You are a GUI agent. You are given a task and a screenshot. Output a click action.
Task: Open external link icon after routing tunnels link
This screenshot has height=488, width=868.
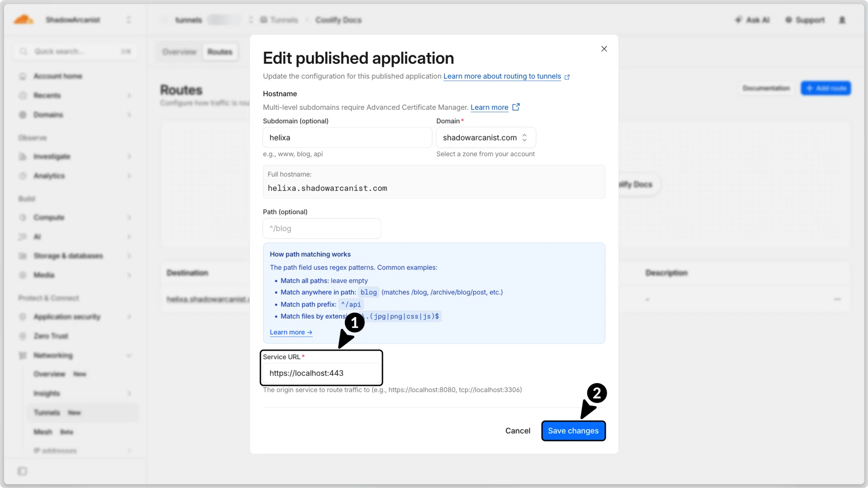pyautogui.click(x=567, y=77)
